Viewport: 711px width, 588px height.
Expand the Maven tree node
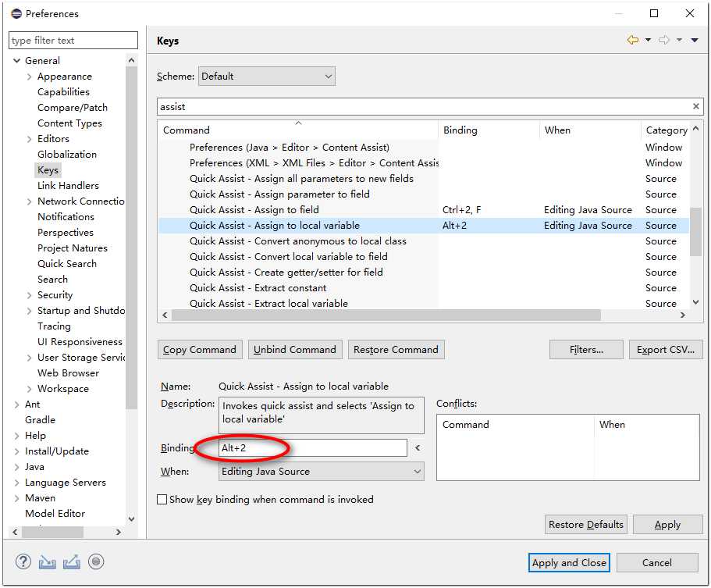coord(16,498)
